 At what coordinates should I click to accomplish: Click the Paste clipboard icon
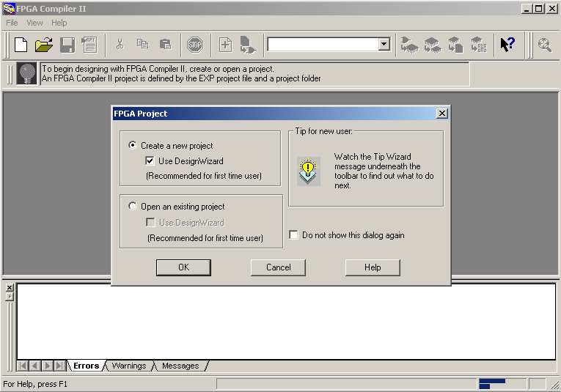[165, 44]
